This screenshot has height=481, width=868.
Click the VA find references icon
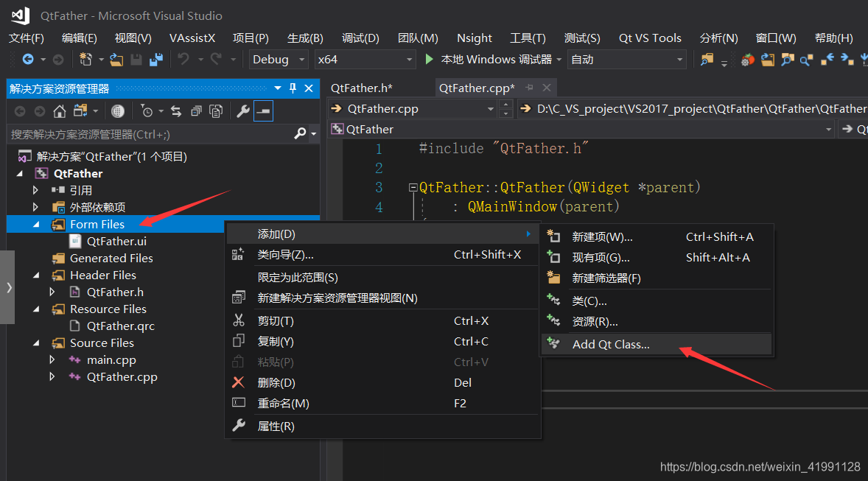(x=807, y=60)
